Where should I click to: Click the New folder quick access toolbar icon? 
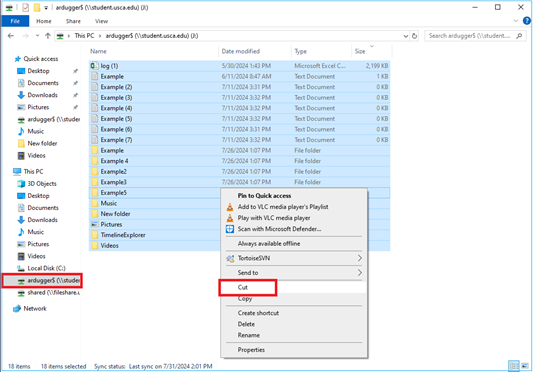[x=37, y=7]
